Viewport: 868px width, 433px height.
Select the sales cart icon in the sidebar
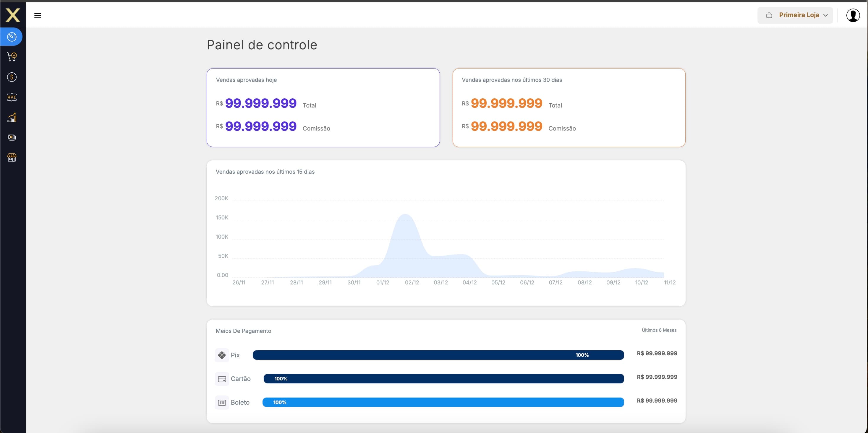(x=12, y=57)
